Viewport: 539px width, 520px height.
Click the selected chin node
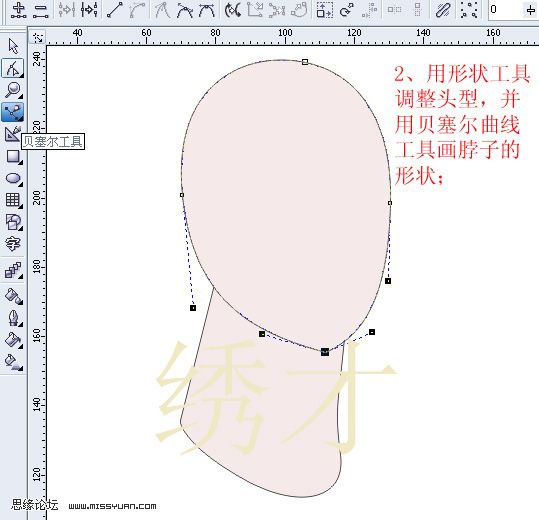pos(325,352)
